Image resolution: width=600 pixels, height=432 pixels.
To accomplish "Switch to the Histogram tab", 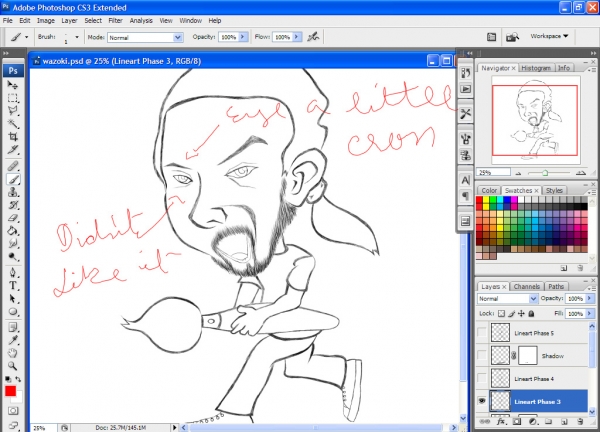I will pos(536,68).
